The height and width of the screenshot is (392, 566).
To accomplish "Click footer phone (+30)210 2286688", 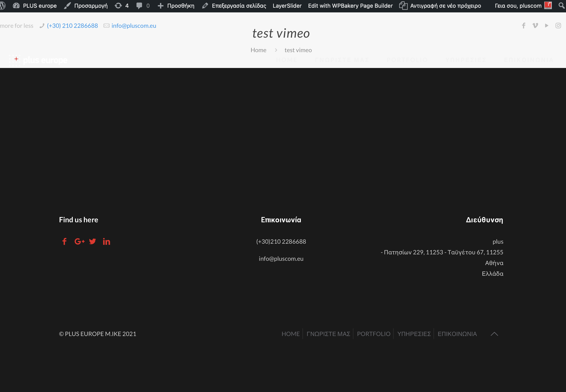I will click(281, 242).
